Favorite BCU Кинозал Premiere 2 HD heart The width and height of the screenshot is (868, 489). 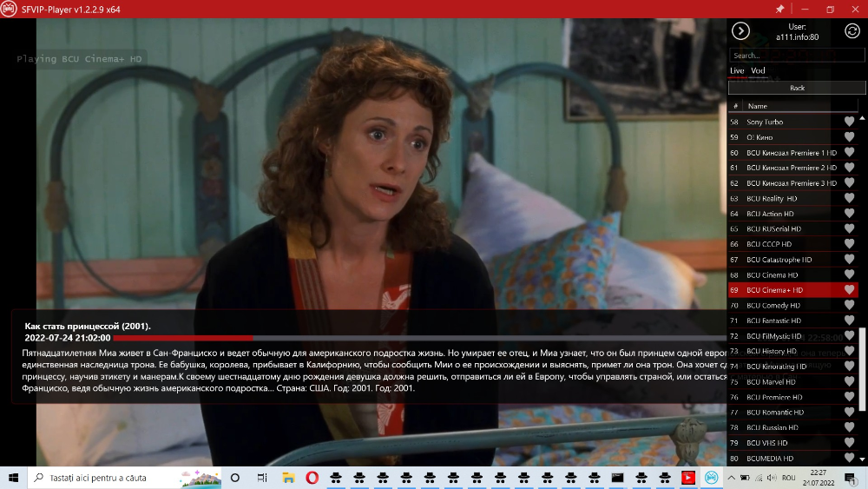849,168
